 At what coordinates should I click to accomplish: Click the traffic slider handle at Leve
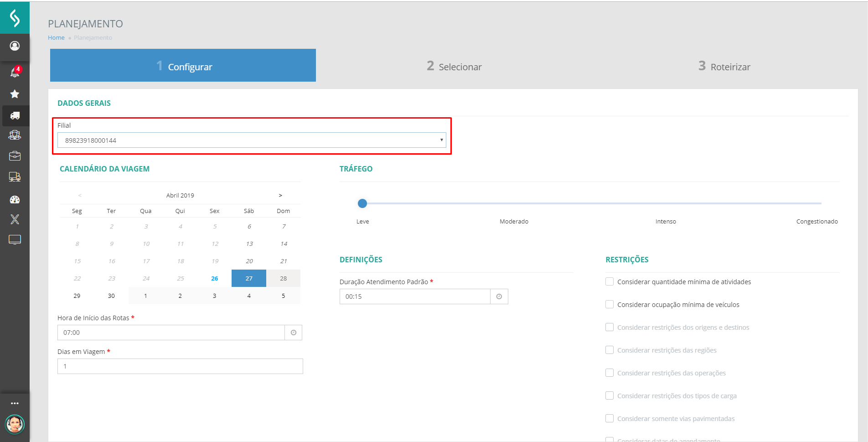(x=362, y=203)
